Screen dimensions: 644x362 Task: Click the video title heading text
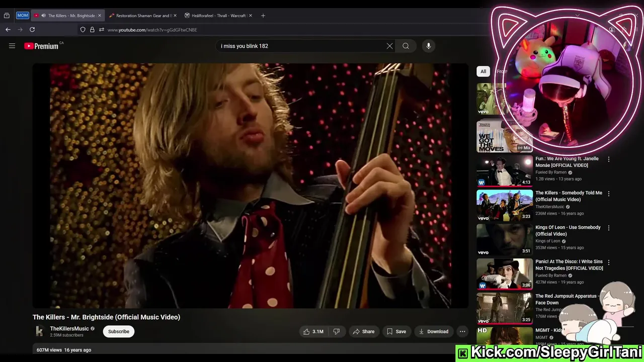[106, 317]
